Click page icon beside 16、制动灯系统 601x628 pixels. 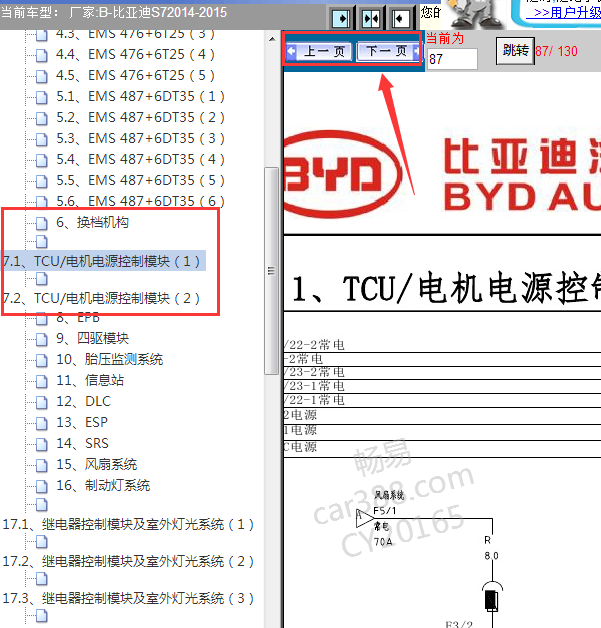[42, 486]
